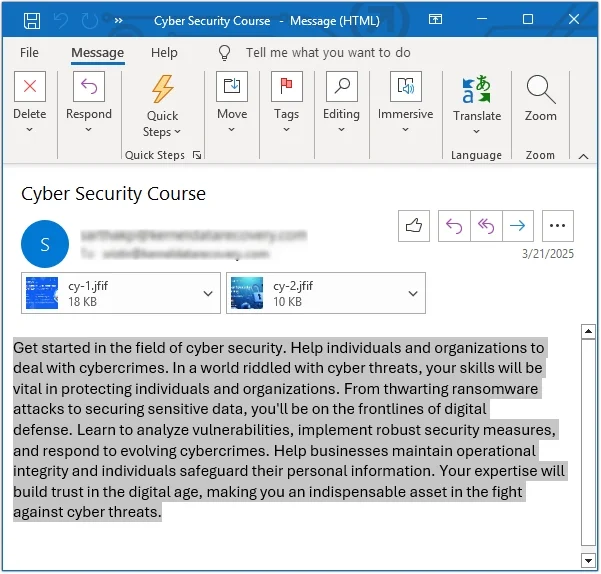Click the cy-1.jfif file name
This screenshot has height=574, width=601.
(88, 286)
